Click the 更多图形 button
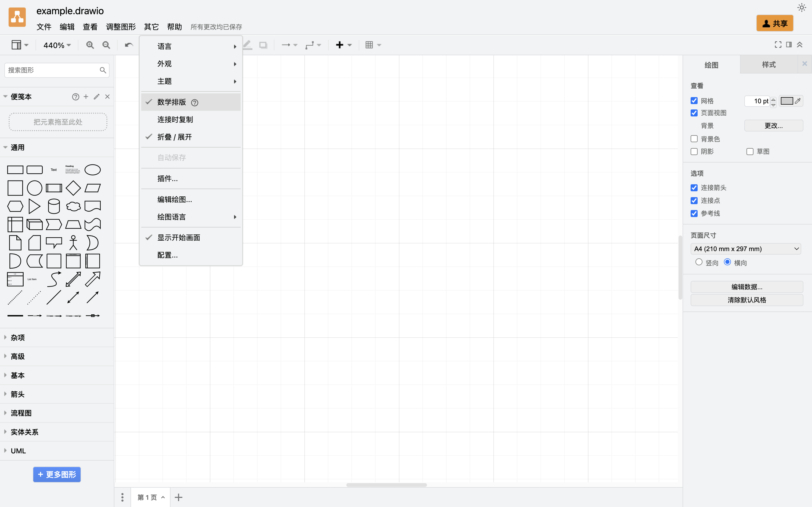Screen dimensions: 812x507 pos(57,475)
